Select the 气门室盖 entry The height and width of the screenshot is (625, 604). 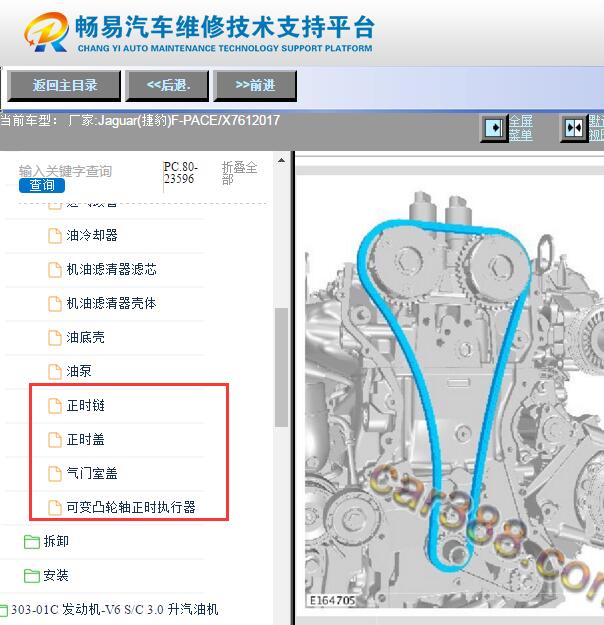tap(92, 474)
